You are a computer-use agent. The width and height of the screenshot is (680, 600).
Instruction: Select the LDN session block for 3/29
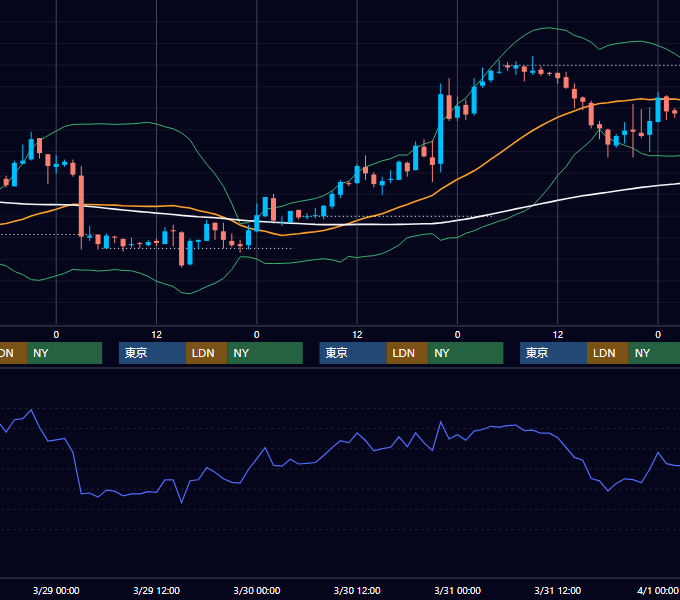(x=206, y=353)
